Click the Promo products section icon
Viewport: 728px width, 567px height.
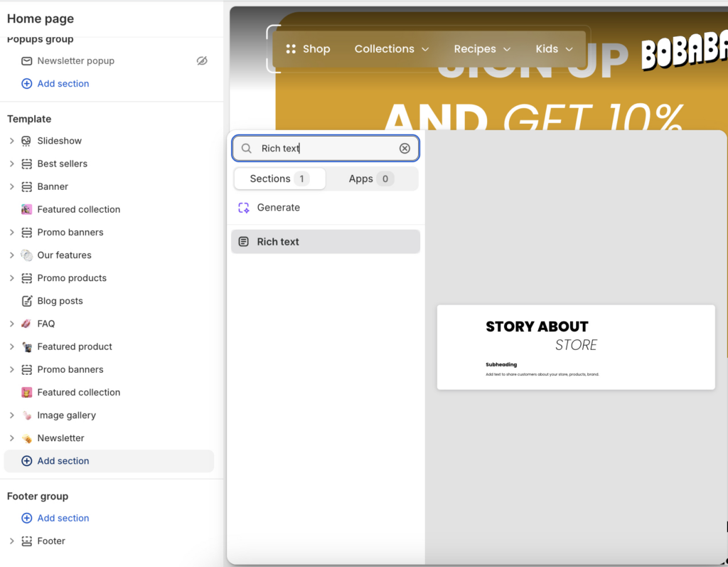coord(27,278)
